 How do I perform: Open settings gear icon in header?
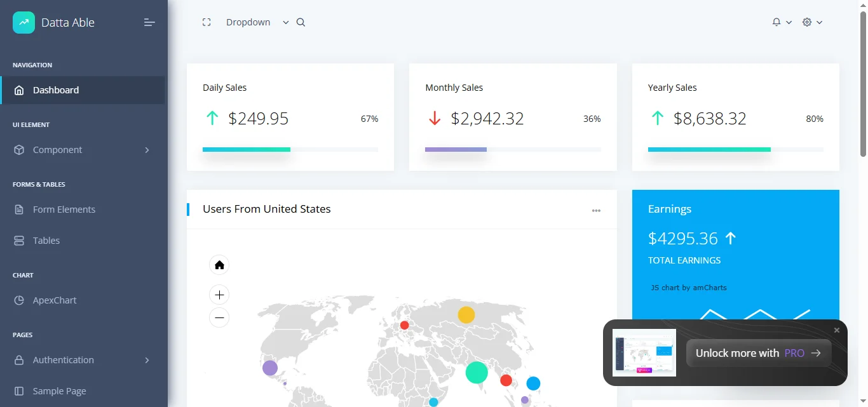807,22
